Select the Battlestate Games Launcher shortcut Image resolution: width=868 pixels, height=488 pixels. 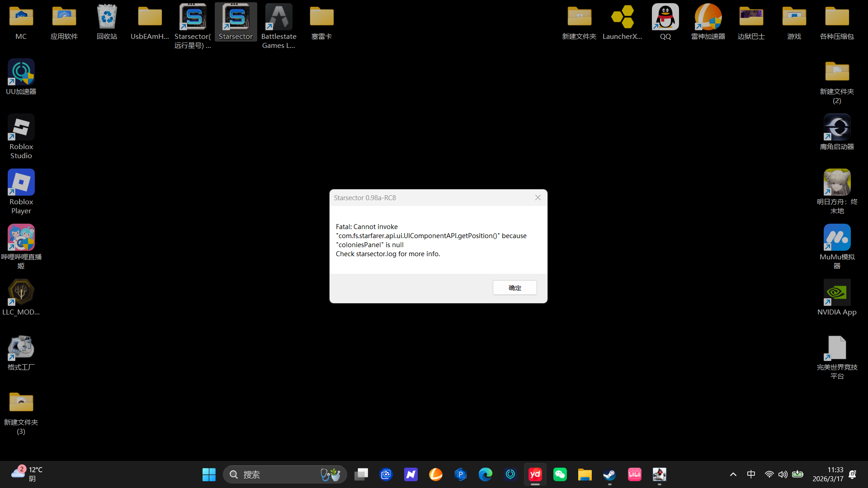point(278,25)
